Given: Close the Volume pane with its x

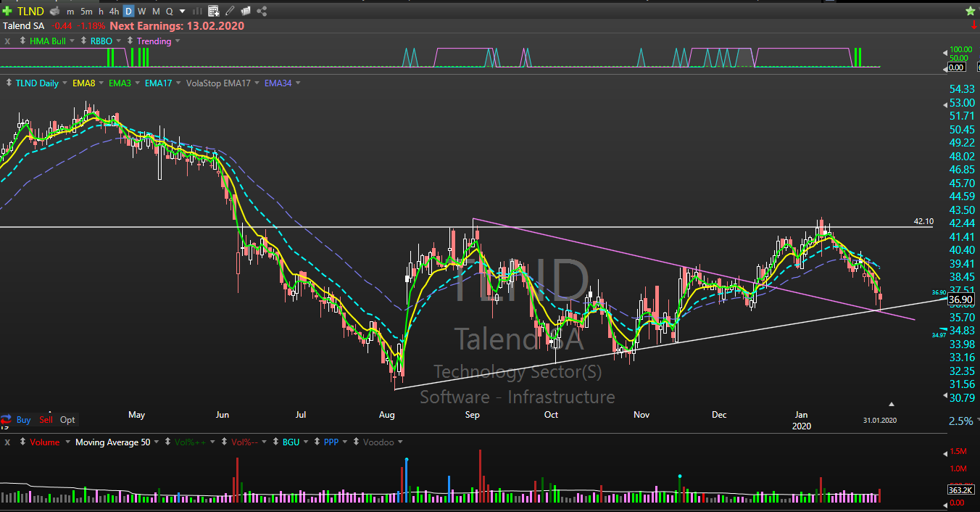Looking at the screenshot, I should [7, 442].
